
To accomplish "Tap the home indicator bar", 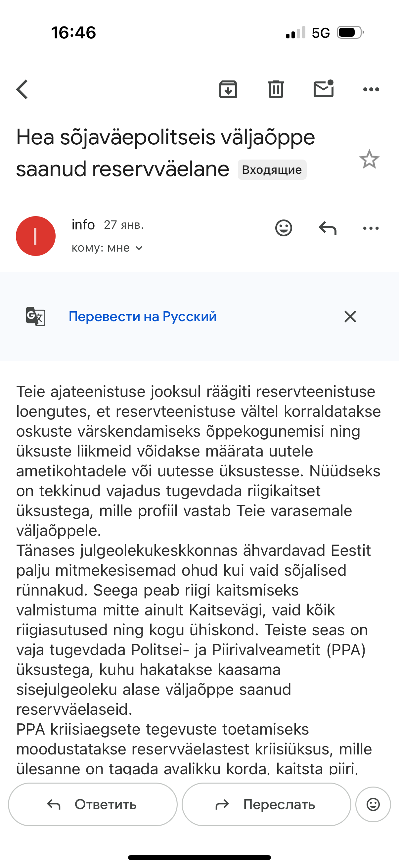I will pyautogui.click(x=199, y=857).
